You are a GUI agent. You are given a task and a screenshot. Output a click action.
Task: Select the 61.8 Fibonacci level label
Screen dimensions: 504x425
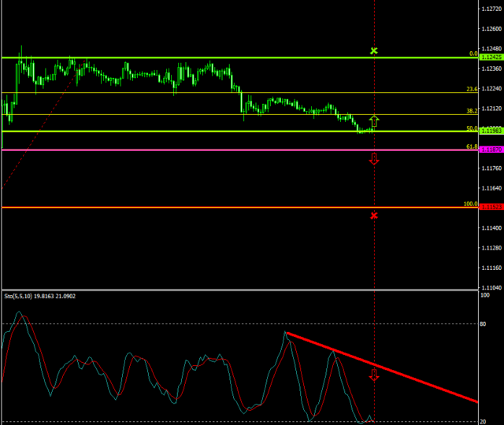pos(472,146)
